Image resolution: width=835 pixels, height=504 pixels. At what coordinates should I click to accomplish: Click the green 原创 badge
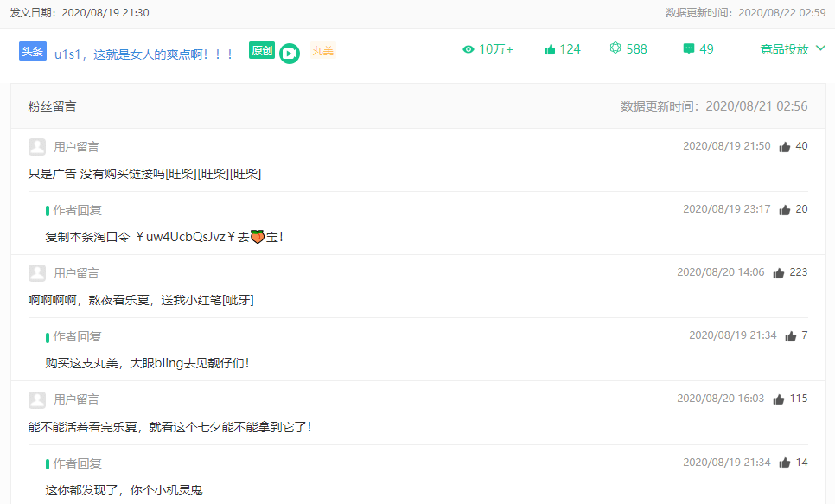262,51
